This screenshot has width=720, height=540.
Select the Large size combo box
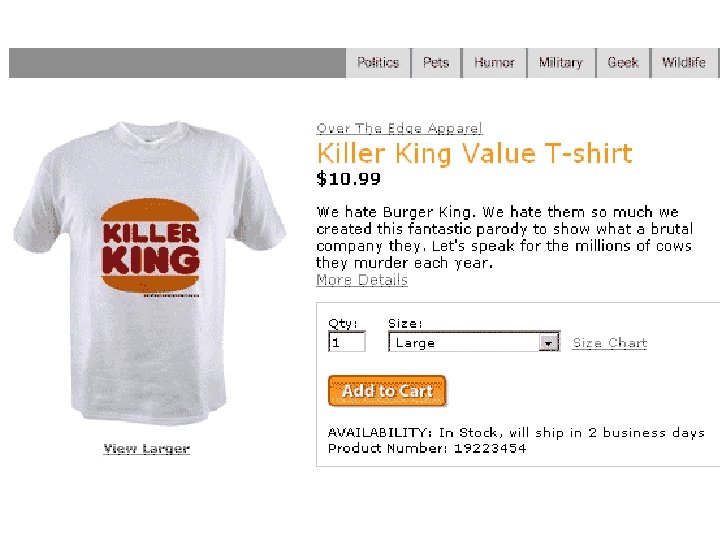(x=474, y=342)
